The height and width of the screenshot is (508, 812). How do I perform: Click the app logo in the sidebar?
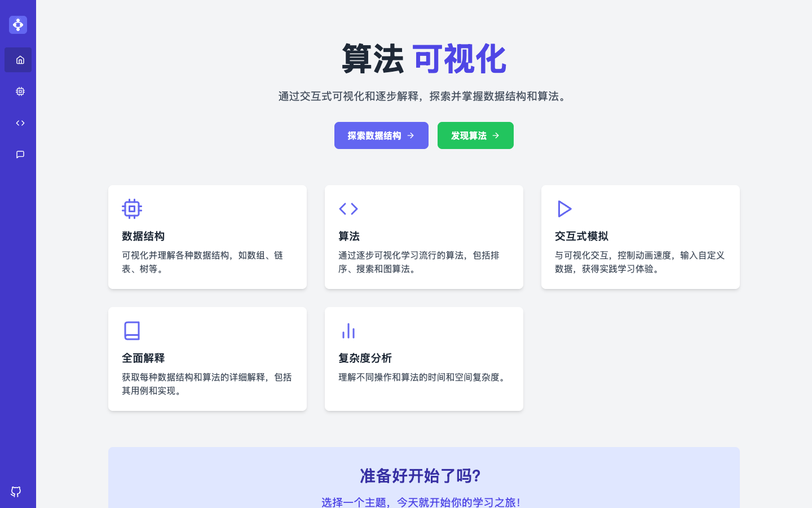pyautogui.click(x=18, y=25)
